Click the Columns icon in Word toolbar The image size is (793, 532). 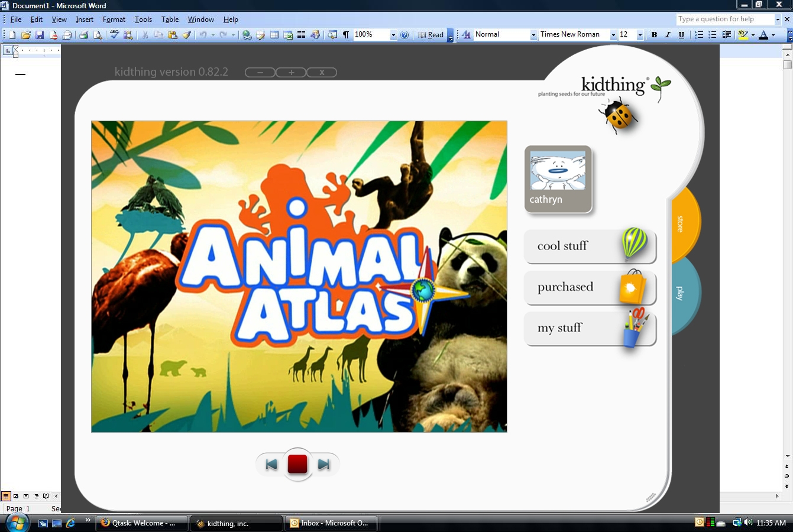pos(302,35)
